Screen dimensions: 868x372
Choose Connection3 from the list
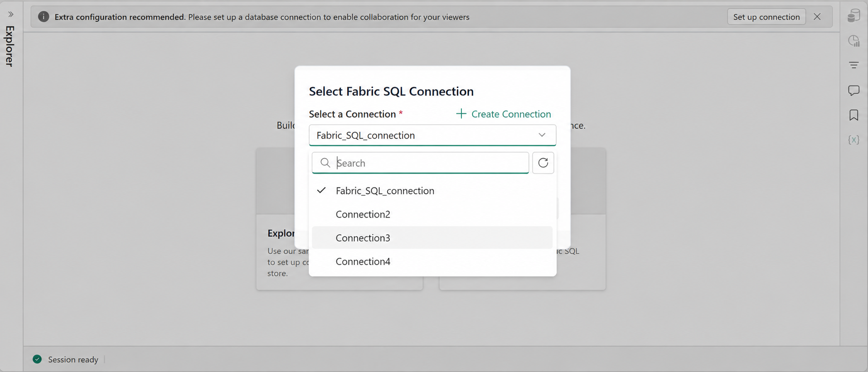(x=432, y=238)
